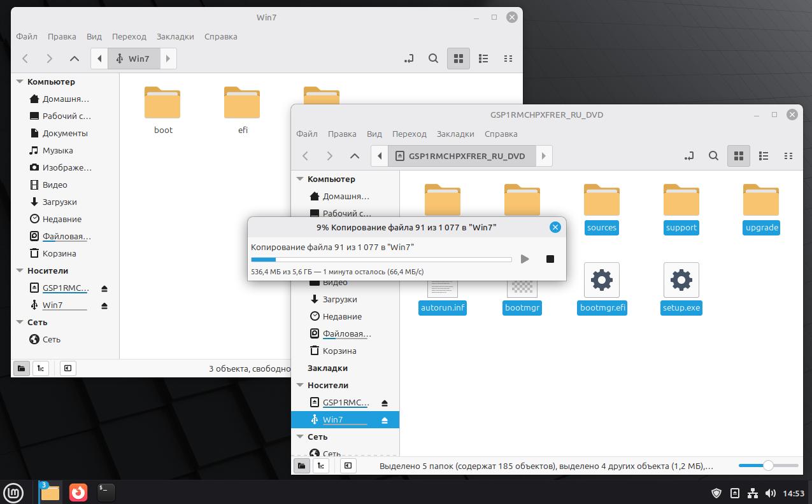The height and width of the screenshot is (504, 812).
Task: Select Win7 drive in DVD window sidebar
Action: (345, 420)
